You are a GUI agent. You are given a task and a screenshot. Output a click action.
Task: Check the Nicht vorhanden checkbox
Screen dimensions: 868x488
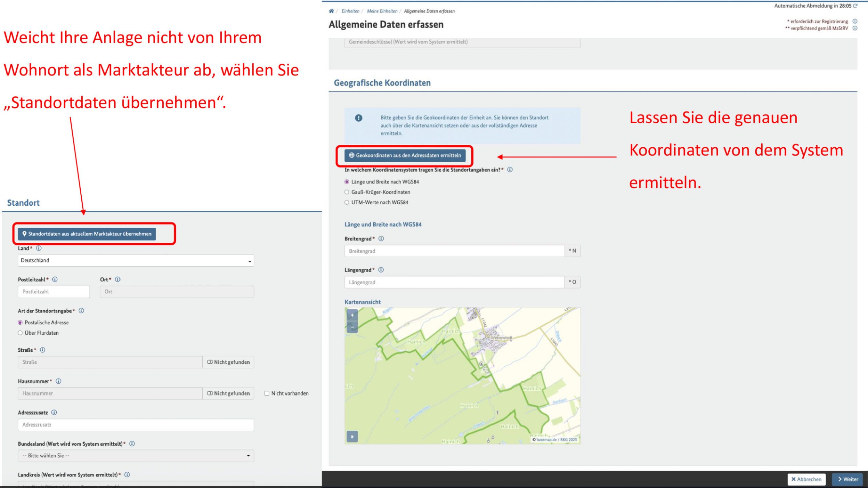point(267,393)
